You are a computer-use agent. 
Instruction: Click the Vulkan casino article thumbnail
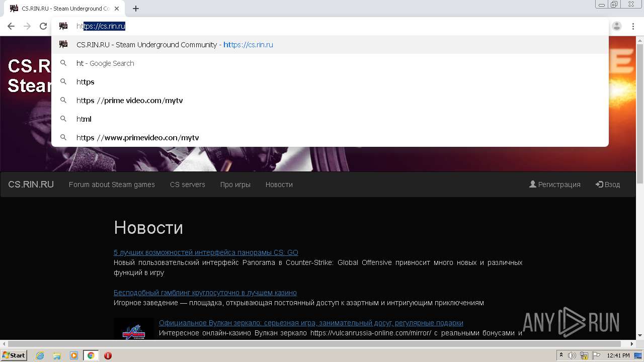134,329
